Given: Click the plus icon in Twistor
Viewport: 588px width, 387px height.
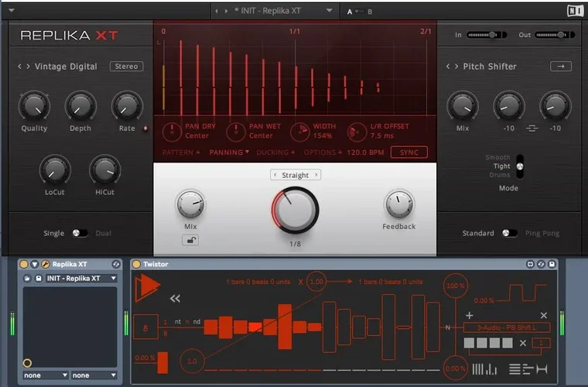Looking at the screenshot, I should 469,315.
